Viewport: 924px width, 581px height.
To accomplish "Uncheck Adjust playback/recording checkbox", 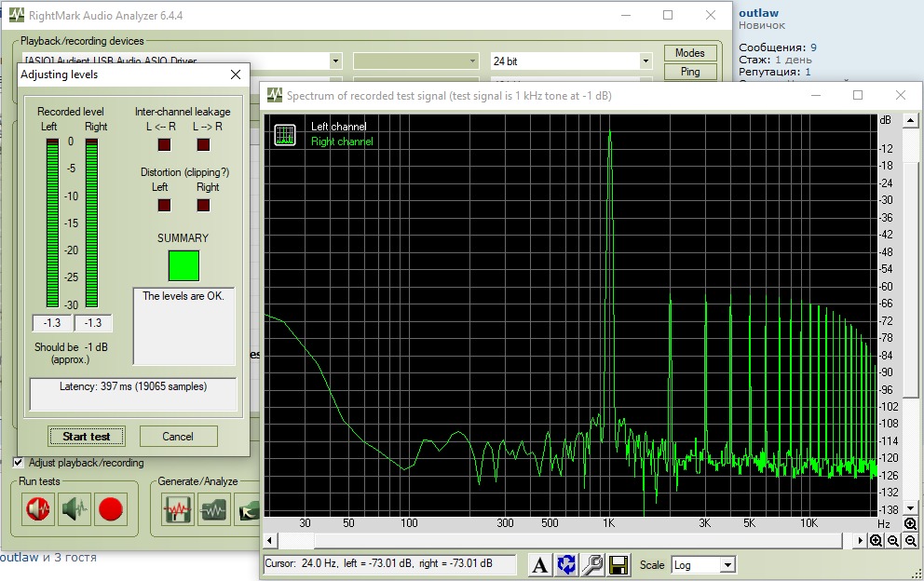I will pos(19,462).
